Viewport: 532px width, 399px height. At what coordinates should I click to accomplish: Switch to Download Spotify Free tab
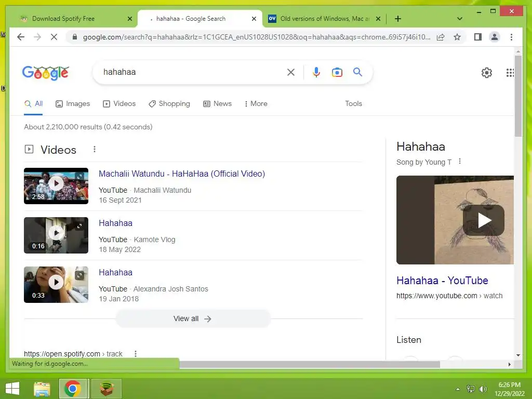tap(75, 19)
